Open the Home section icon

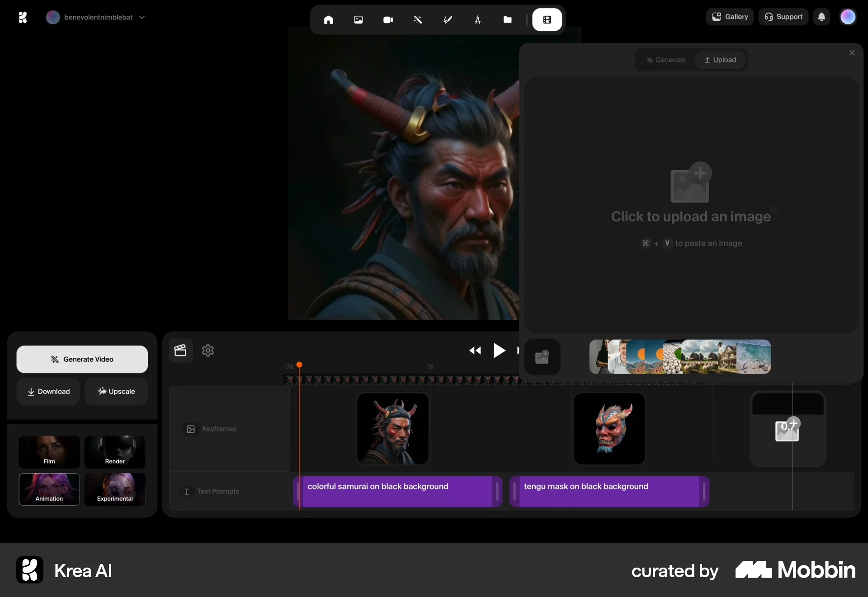point(329,19)
